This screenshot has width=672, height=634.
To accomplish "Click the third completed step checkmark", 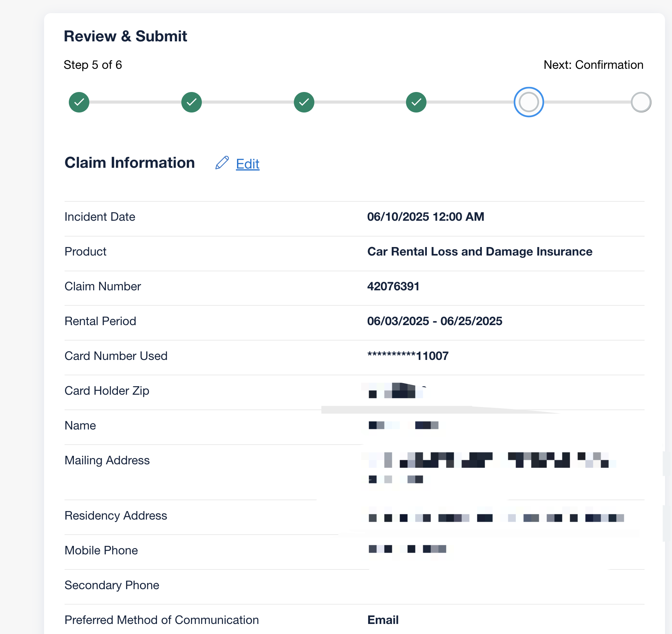I will tap(304, 102).
